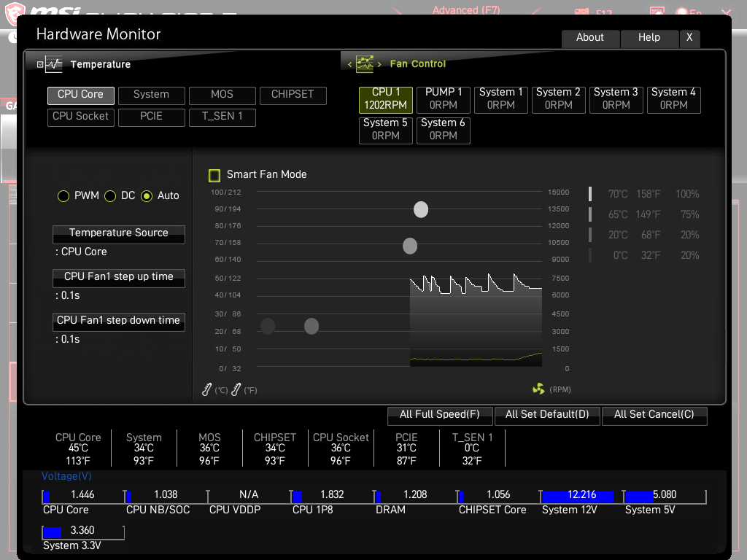Image resolution: width=747 pixels, height=560 pixels.
Task: Click the fan curve point at 90°C
Action: (421, 209)
